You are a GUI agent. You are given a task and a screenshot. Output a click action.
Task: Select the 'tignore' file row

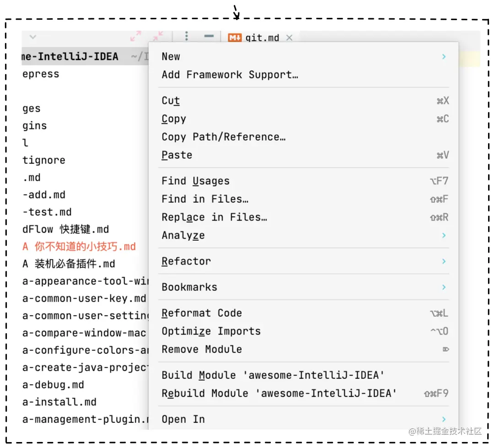click(x=85, y=160)
